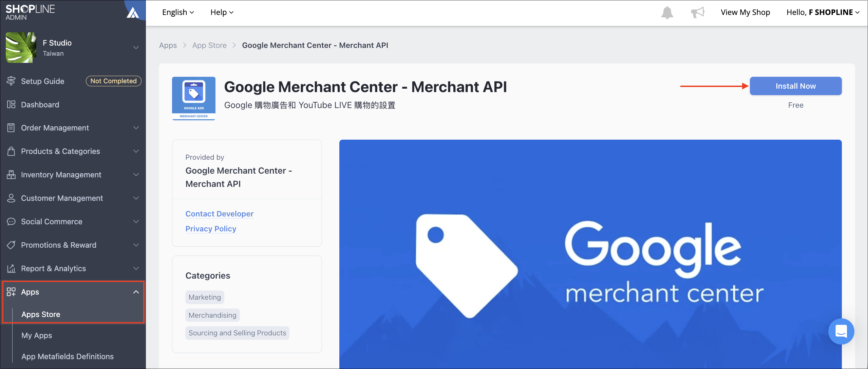Click the Not Completed status badge

113,81
